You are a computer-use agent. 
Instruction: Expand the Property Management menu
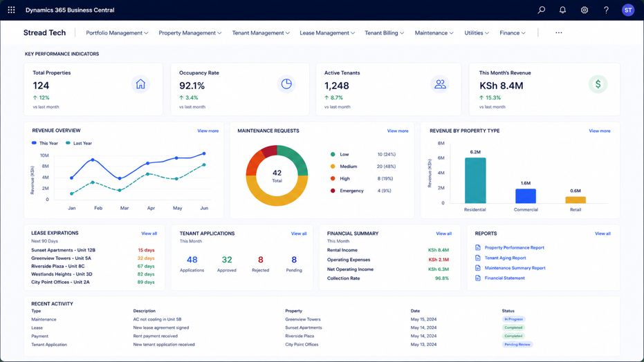pos(190,32)
